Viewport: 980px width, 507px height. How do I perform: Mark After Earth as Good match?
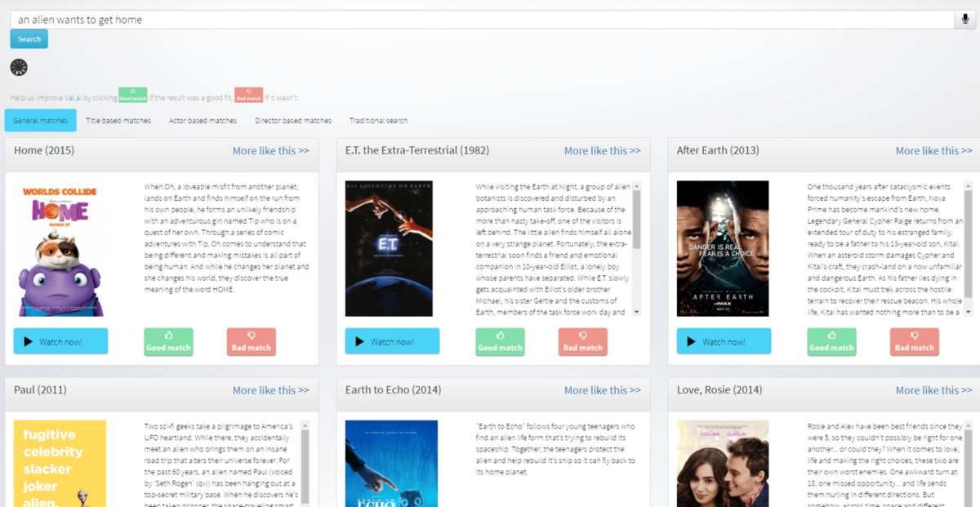tap(831, 342)
